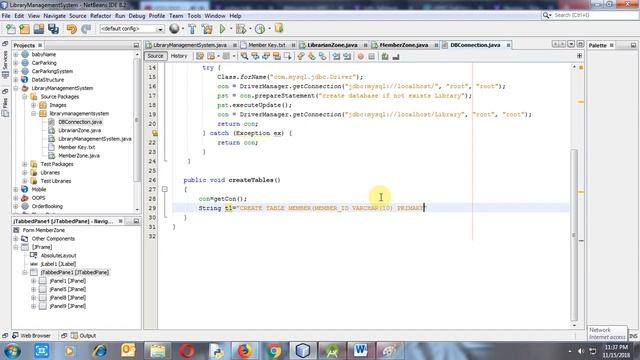Close the DBConnection.java tab
Image resolution: width=640 pixels, height=360 pixels.
coord(509,45)
